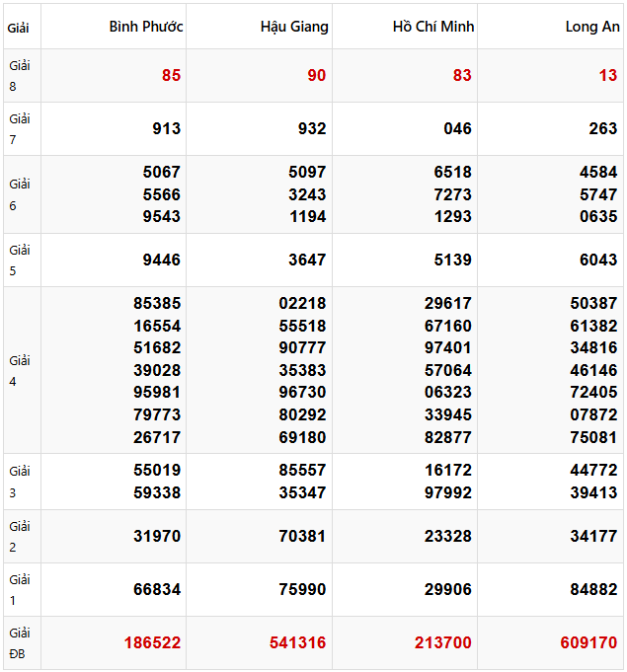This screenshot has height=672, width=627.
Task: Click the Giải 8 row label
Action: click(x=20, y=76)
